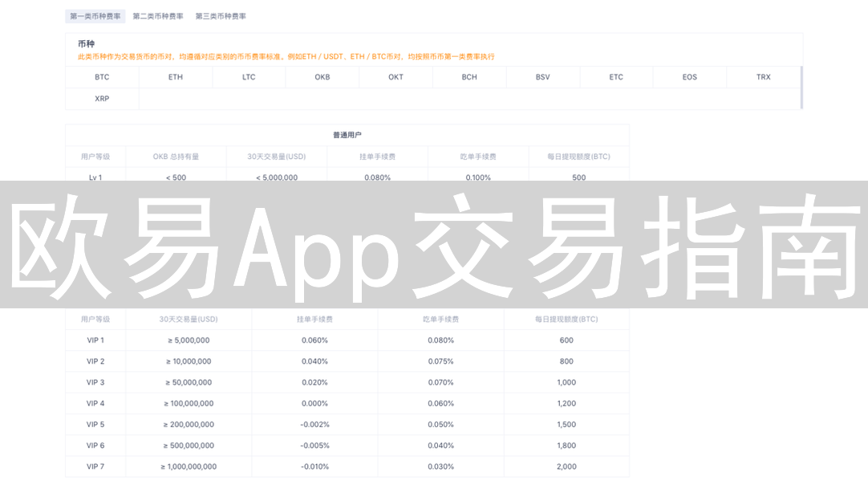Viewport: 868px width, 489px height.
Task: Click VIP 7 withdrawal limit 2,000
Action: click(x=566, y=467)
